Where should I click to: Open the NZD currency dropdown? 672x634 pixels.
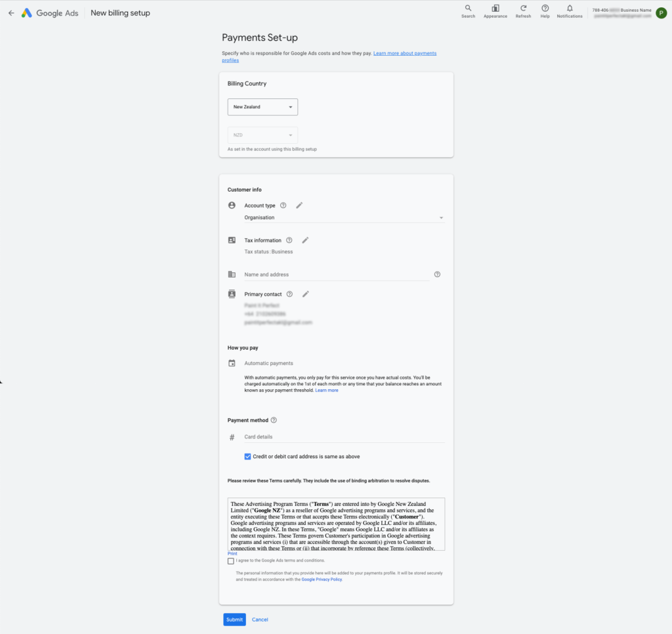click(262, 135)
